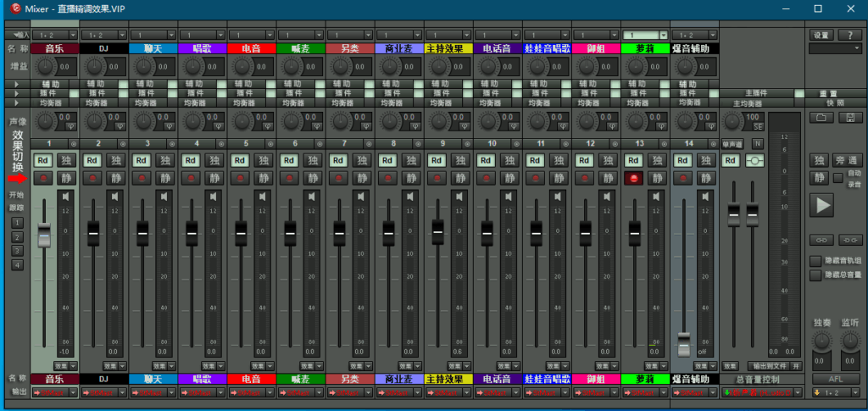
Task: Click the master SE button
Action: point(758,126)
